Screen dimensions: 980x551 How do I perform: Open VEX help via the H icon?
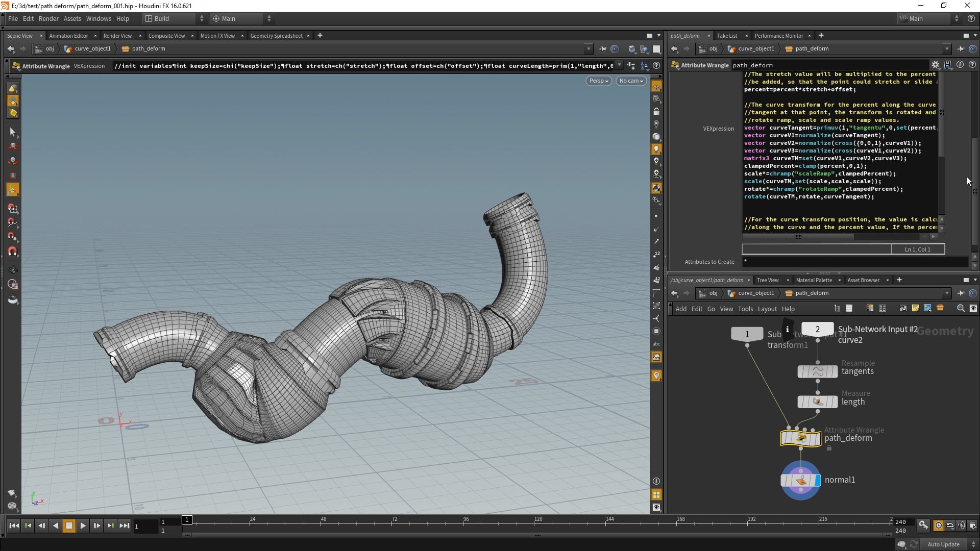pyautogui.click(x=948, y=65)
